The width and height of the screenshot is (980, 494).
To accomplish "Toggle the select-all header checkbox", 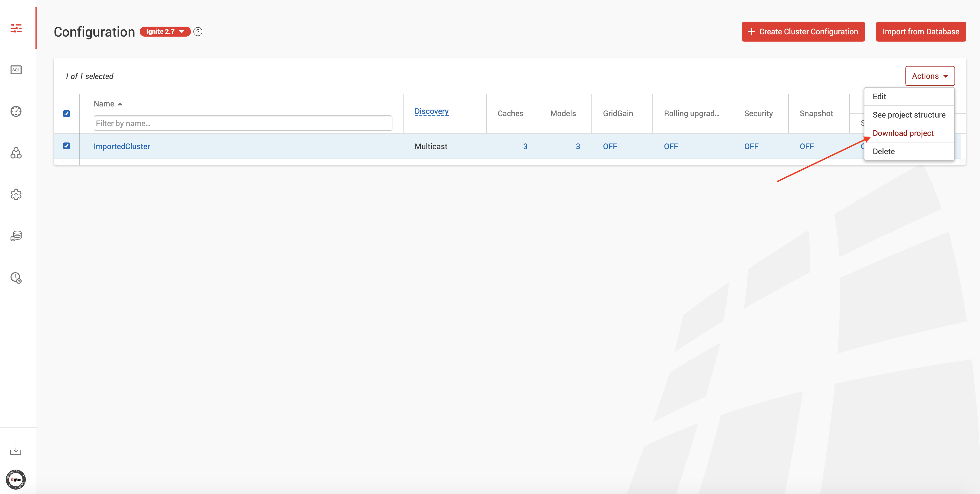I will [67, 113].
